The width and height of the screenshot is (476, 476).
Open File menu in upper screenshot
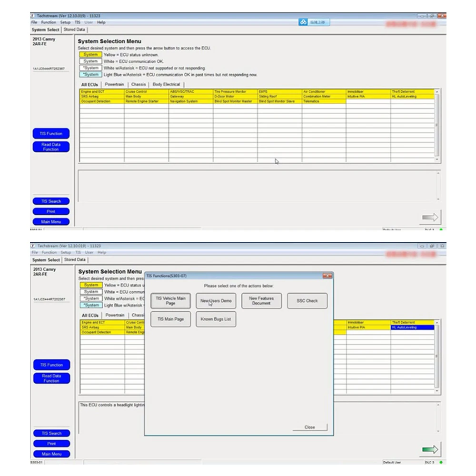(34, 22)
